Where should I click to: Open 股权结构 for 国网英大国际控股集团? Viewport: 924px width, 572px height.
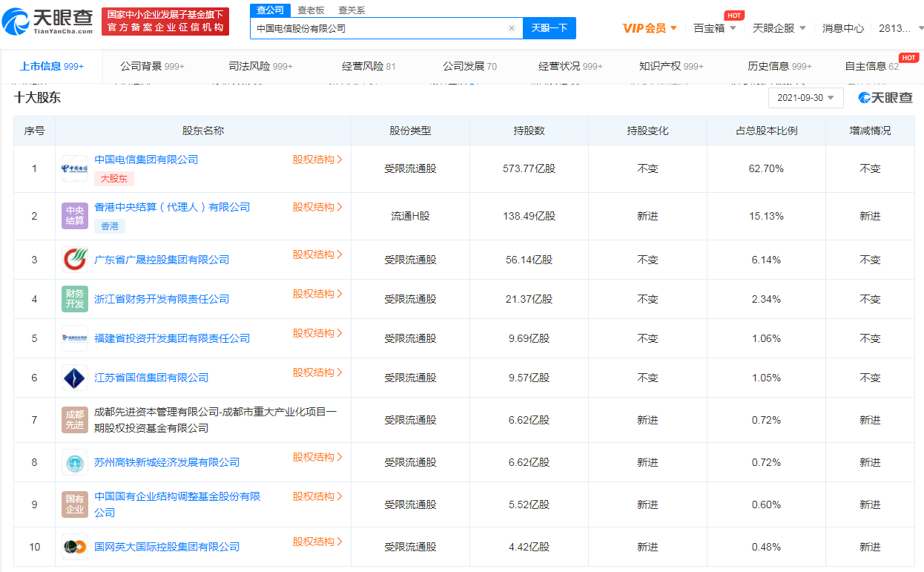pyautogui.click(x=317, y=542)
